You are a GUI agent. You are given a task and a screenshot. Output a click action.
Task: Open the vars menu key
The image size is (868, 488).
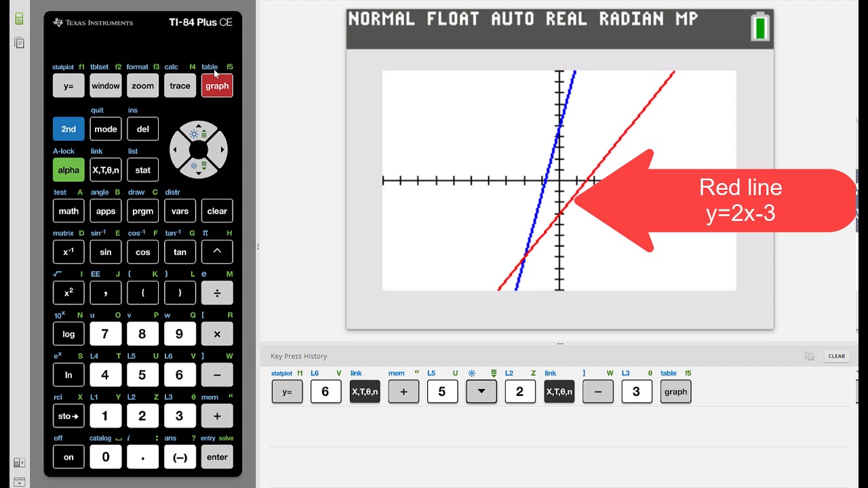point(180,211)
